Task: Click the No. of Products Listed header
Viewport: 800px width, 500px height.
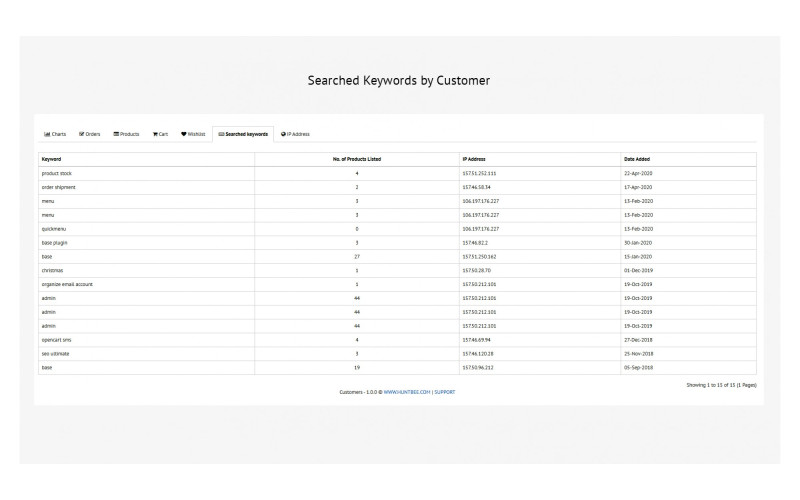Action: pos(356,159)
